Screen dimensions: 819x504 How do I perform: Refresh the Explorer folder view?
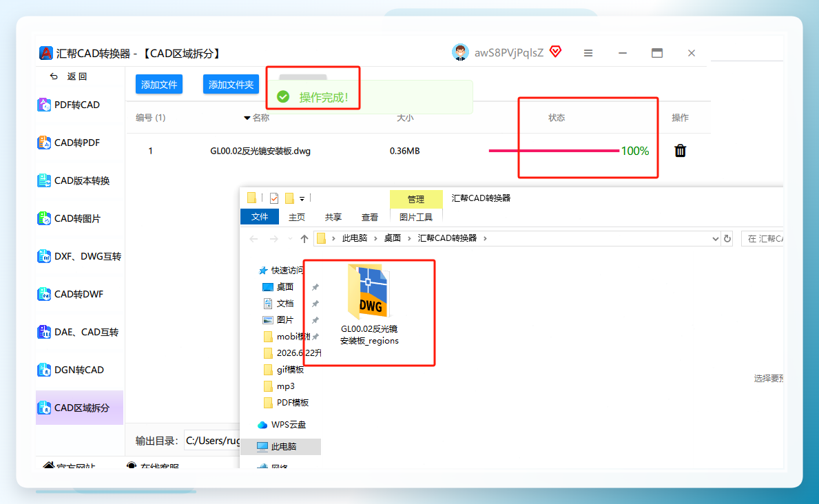727,239
